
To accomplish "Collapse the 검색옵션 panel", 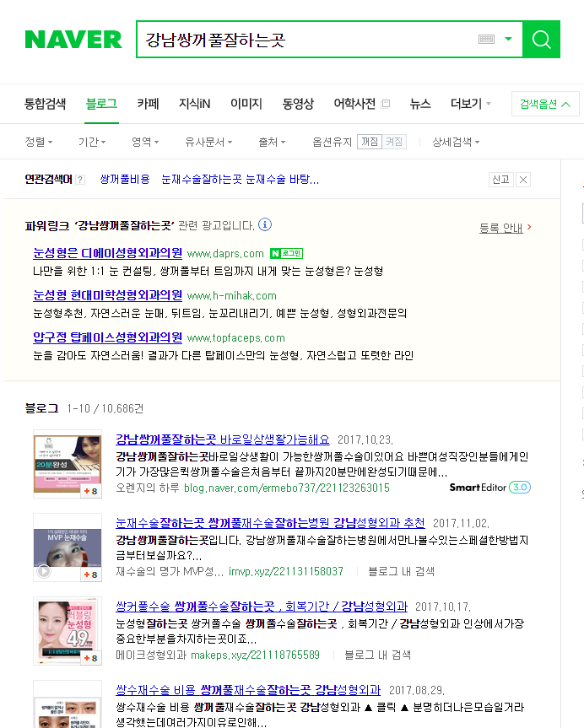I will click(545, 104).
